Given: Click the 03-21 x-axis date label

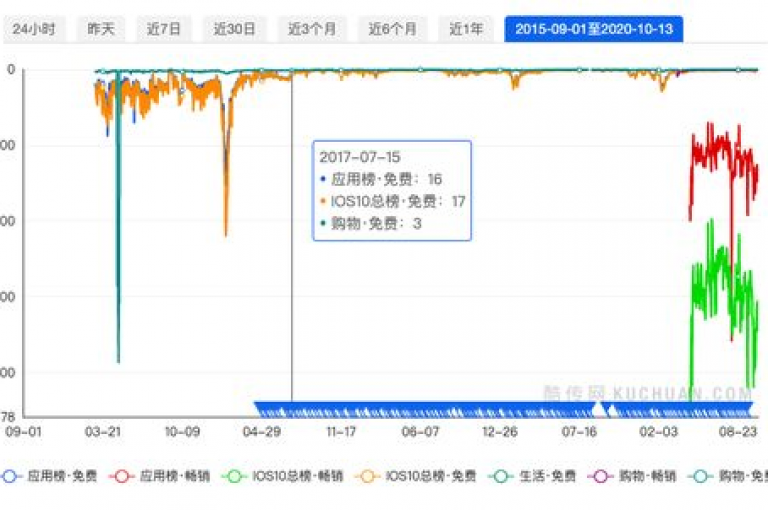Looking at the screenshot, I should 102,432.
